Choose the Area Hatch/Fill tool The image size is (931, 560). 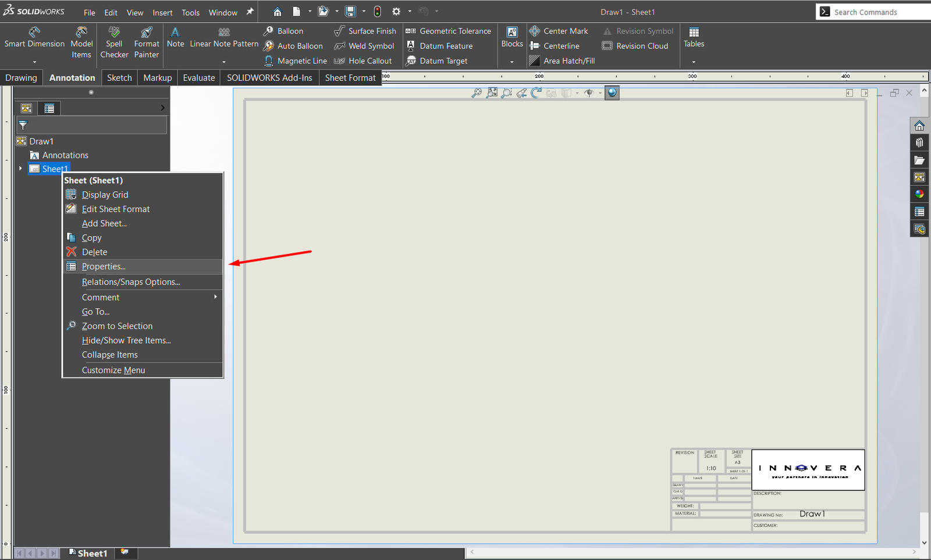pos(562,60)
